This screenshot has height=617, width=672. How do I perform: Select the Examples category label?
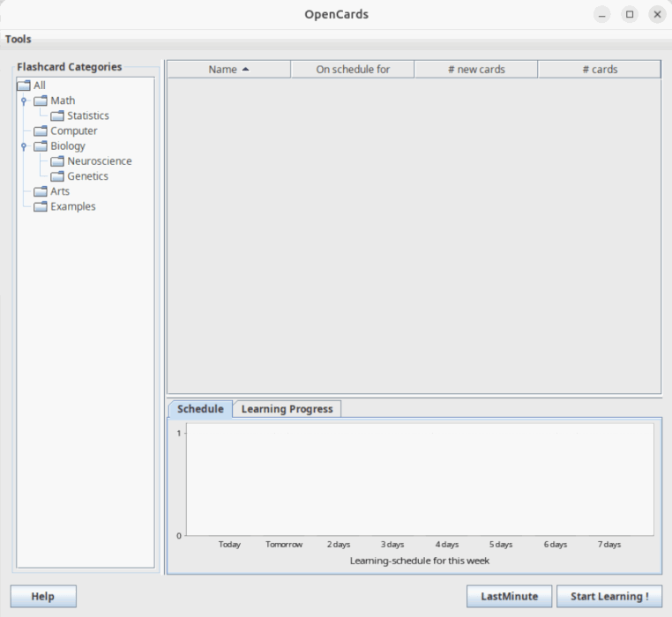73,206
